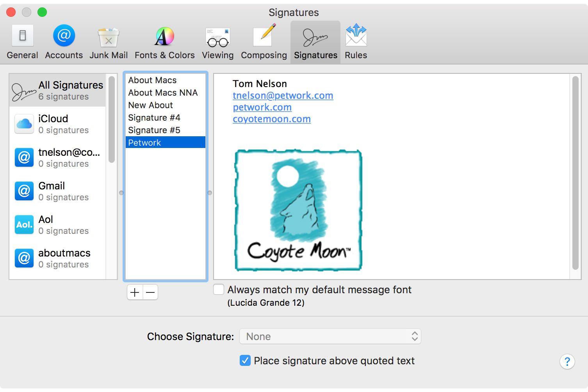Select the iCloud account cloud icon
588x392 pixels.
point(24,124)
